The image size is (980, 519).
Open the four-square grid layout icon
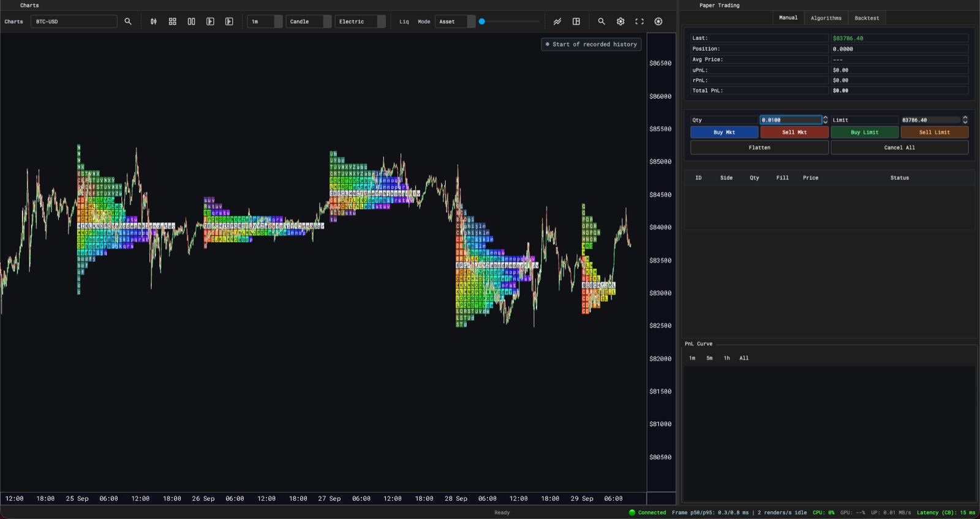tap(173, 21)
